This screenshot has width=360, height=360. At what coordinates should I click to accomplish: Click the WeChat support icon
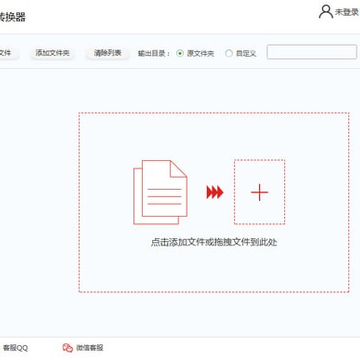[x=67, y=348]
